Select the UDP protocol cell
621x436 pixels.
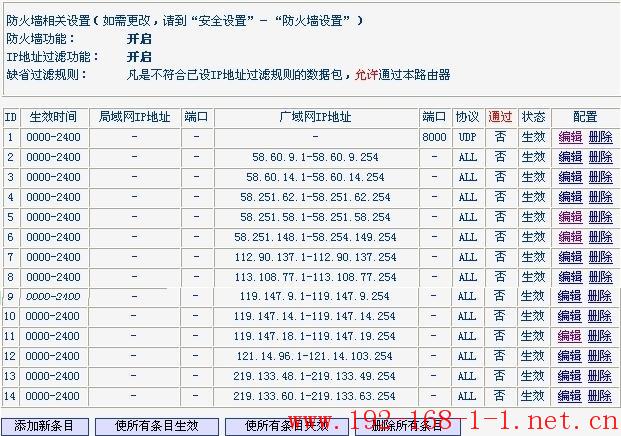coord(467,137)
